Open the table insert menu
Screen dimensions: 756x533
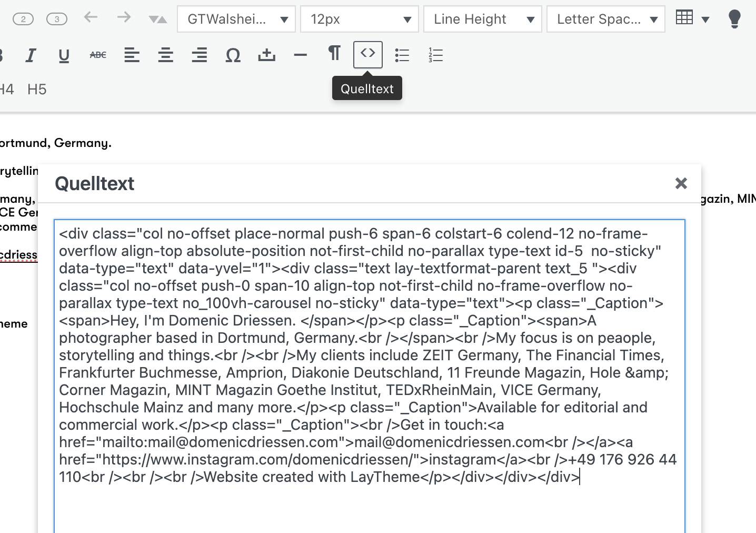coord(692,18)
